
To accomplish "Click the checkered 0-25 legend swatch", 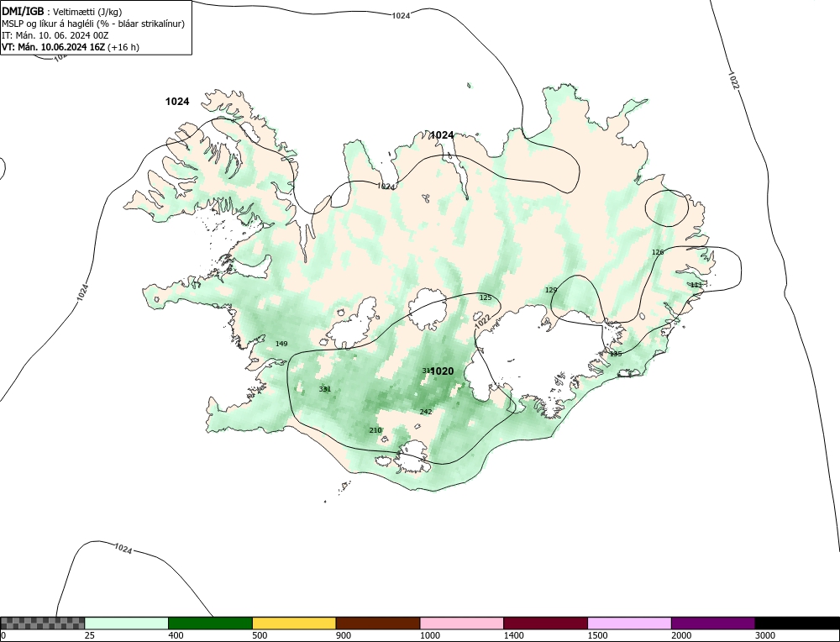I will 42,624.
